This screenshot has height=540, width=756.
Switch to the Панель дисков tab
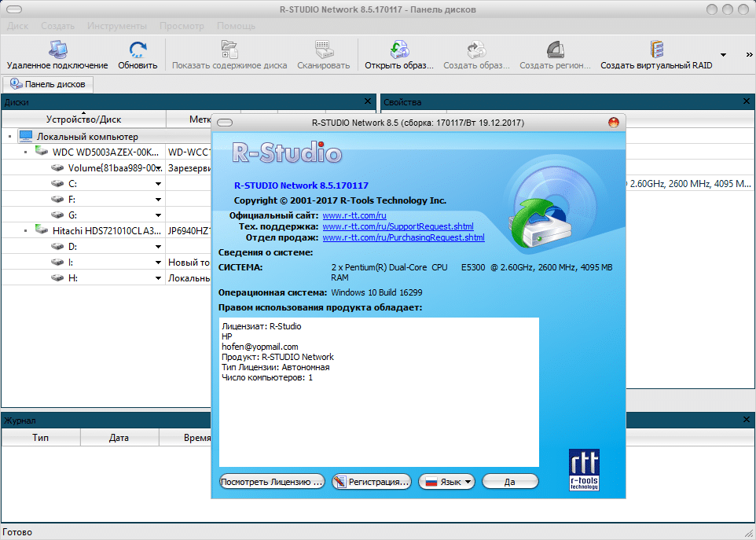coord(49,84)
